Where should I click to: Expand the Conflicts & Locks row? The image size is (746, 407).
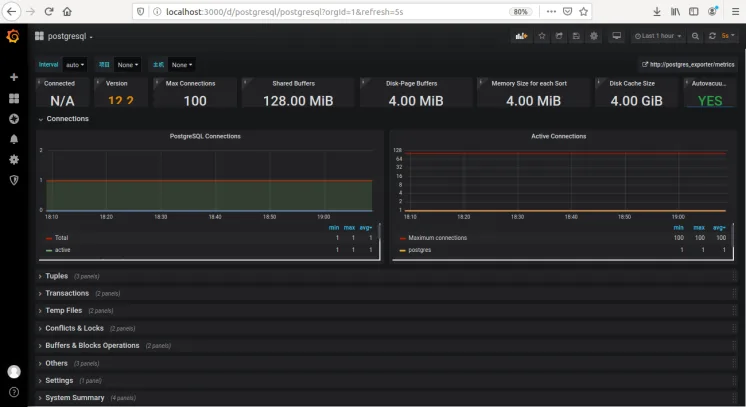click(387, 328)
